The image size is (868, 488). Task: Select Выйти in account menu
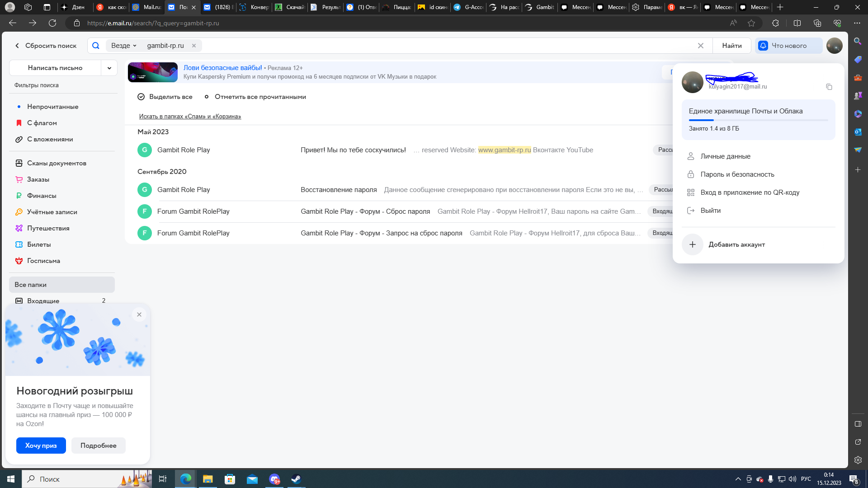click(710, 211)
